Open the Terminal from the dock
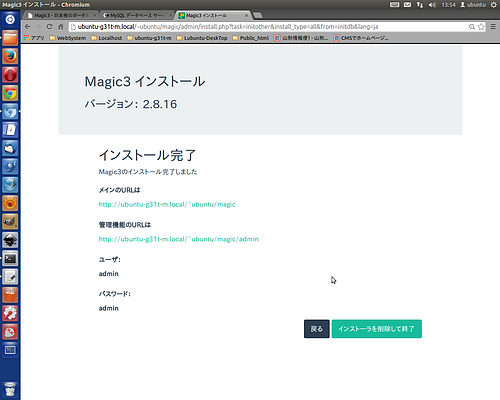This screenshot has height=400, width=500. tap(10, 258)
